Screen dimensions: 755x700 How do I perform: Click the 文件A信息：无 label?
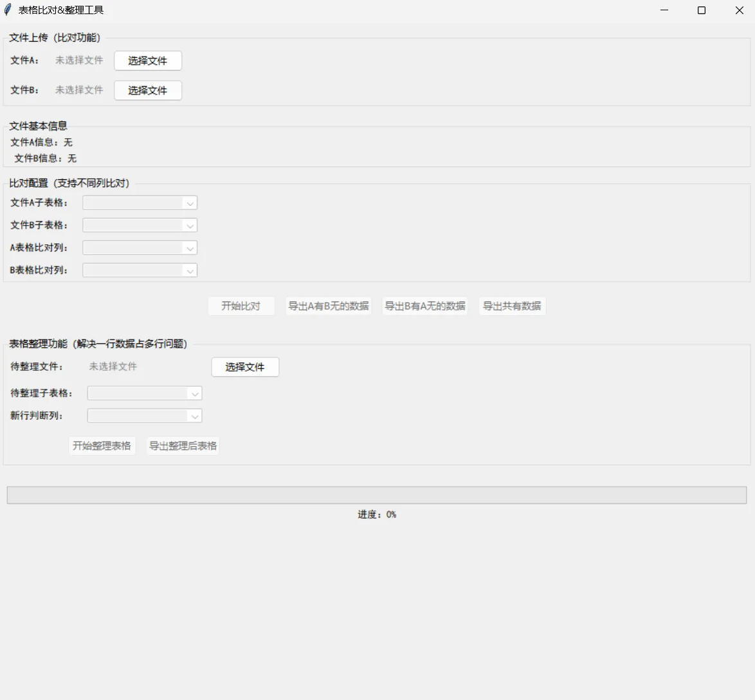[41, 143]
